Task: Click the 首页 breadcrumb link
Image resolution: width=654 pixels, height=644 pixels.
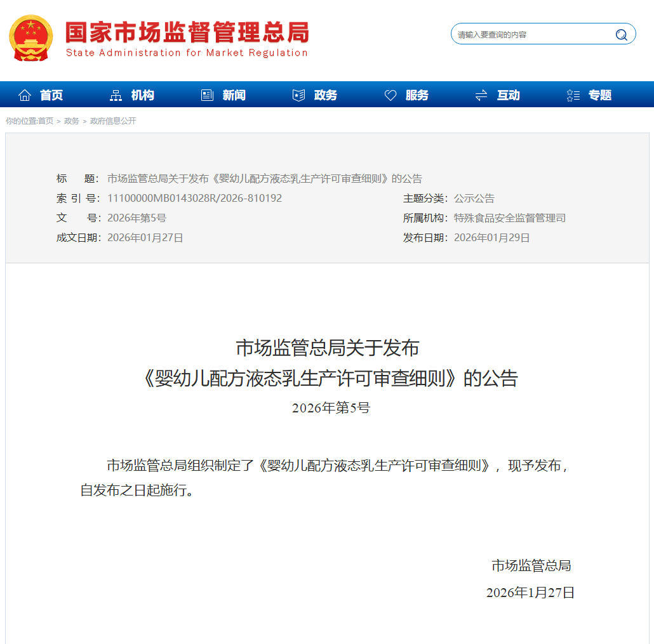Action: [46, 121]
